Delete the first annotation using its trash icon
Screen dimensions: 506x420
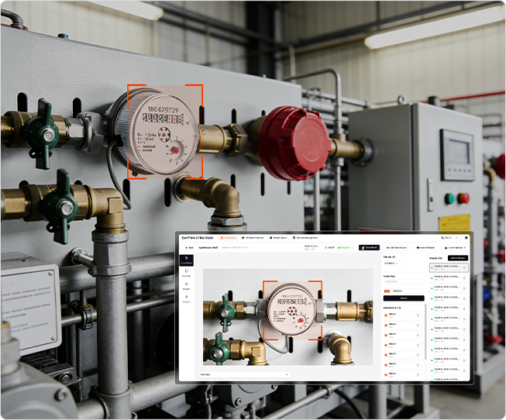tap(419, 315)
